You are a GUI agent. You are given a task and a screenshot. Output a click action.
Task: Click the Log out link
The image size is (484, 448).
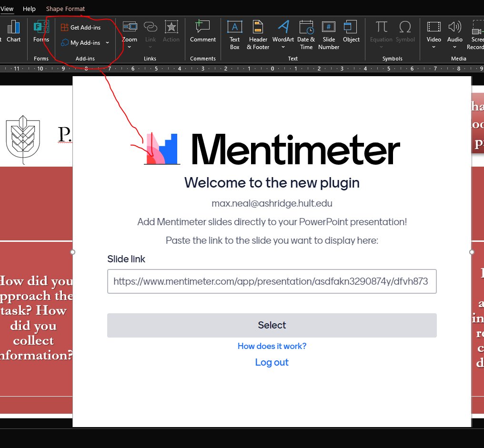[x=272, y=362]
